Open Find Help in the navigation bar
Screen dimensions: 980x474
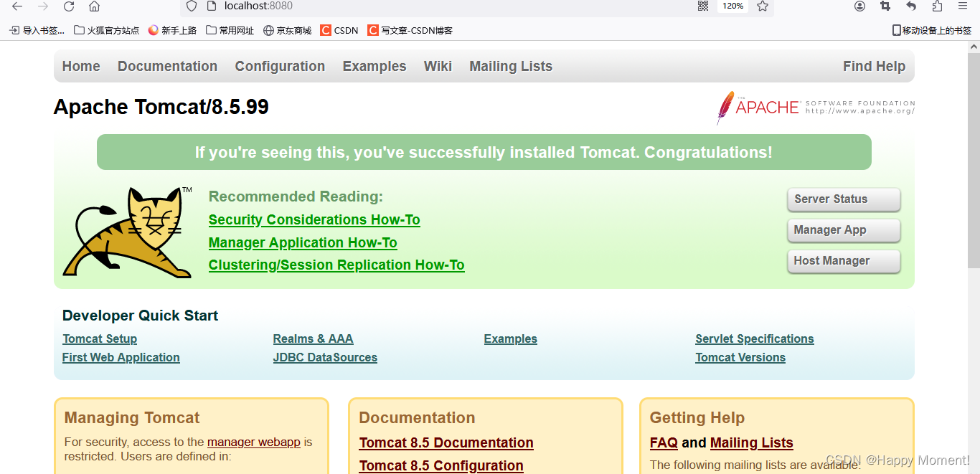(x=874, y=66)
